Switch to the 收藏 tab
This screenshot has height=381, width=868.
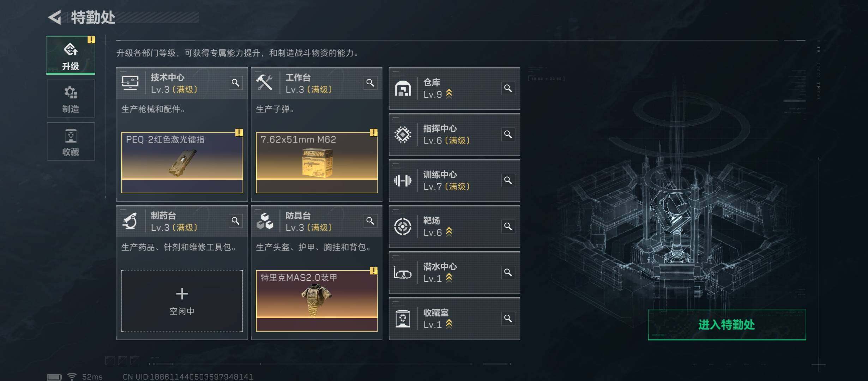click(x=71, y=141)
